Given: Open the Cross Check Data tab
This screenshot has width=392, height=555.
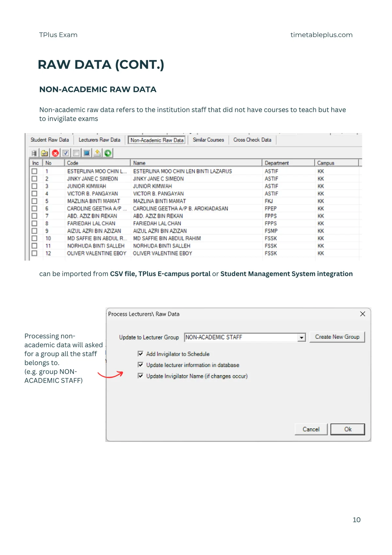Looking at the screenshot, I should [x=252, y=140].
